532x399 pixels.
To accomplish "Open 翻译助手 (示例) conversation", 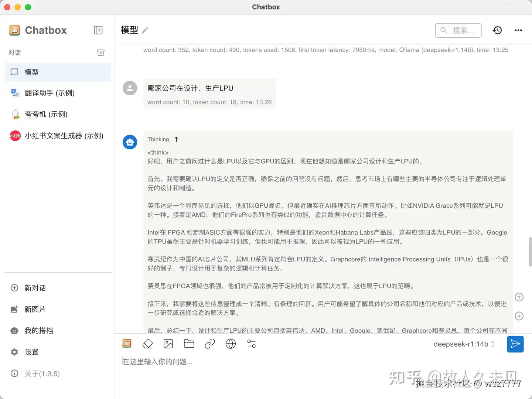I will pyautogui.click(x=58, y=93).
